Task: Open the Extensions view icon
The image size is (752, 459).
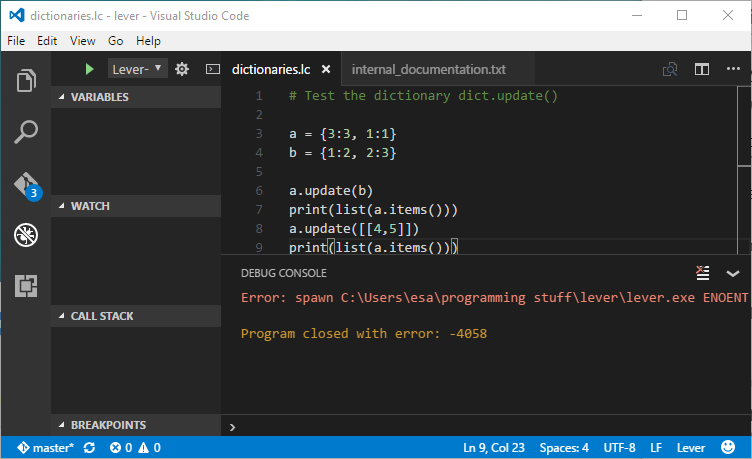Action: pyautogui.click(x=26, y=288)
